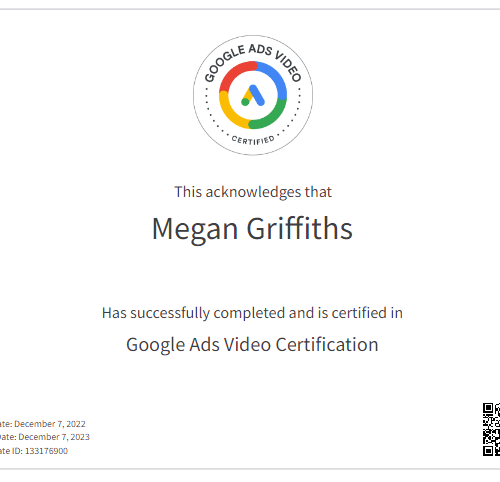Click the Google Ads logo inside badge
The height and width of the screenshot is (482, 500).
click(x=253, y=95)
